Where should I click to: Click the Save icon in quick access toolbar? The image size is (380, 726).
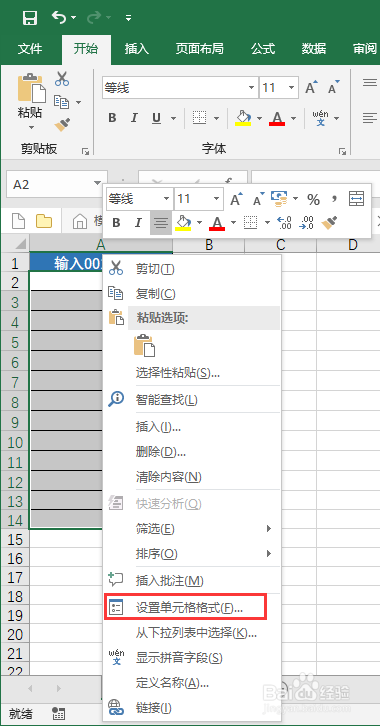tap(30, 18)
